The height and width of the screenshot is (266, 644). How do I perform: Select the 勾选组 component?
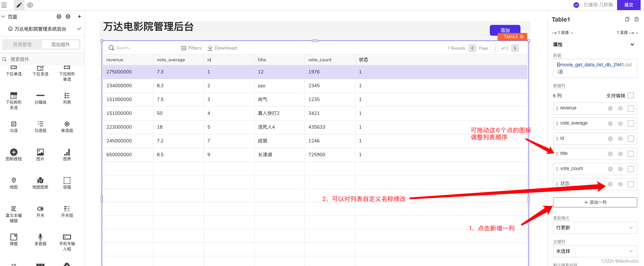(x=40, y=127)
